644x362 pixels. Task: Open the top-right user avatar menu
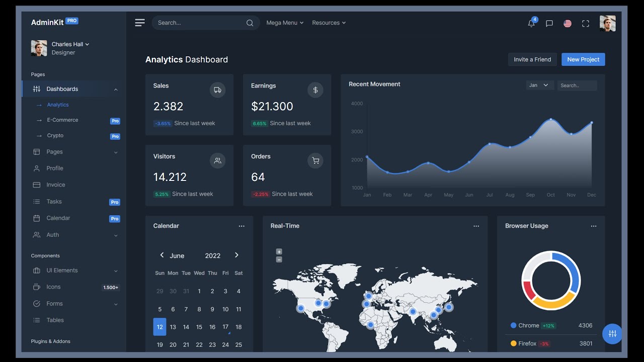tap(607, 23)
